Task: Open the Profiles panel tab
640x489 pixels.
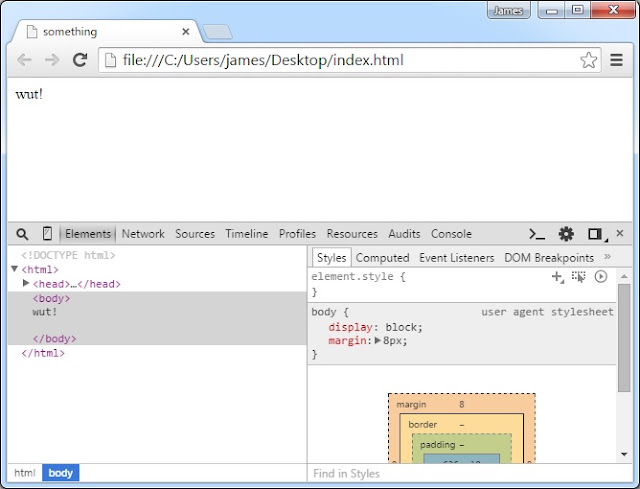Action: click(297, 234)
